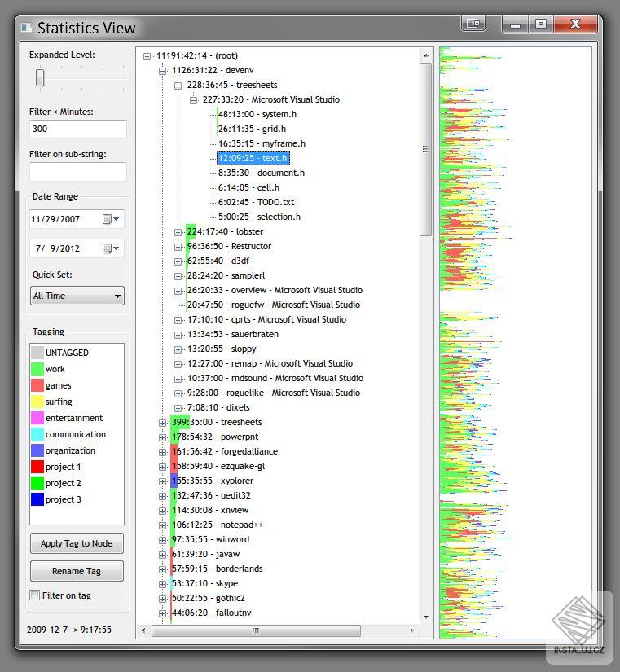
Task: Click the Filter on sub-string field
Action: [x=78, y=171]
